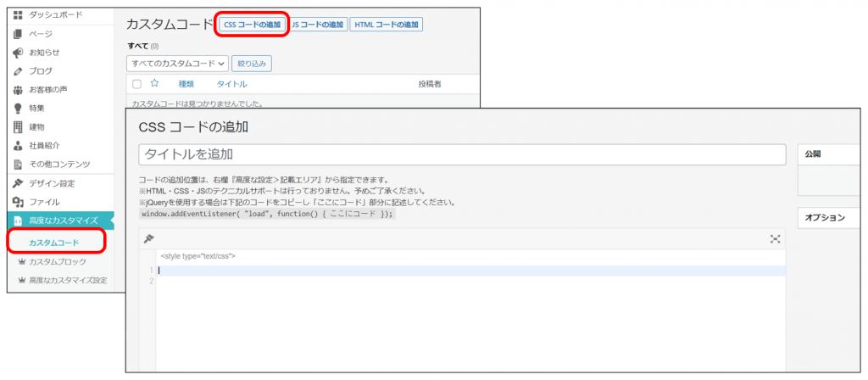Click the star icon in table header

154,84
